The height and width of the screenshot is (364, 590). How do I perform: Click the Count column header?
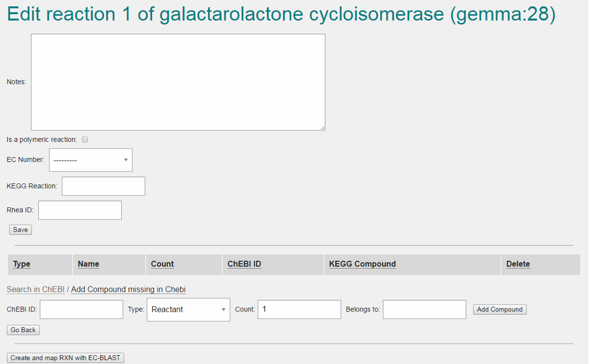coord(162,264)
